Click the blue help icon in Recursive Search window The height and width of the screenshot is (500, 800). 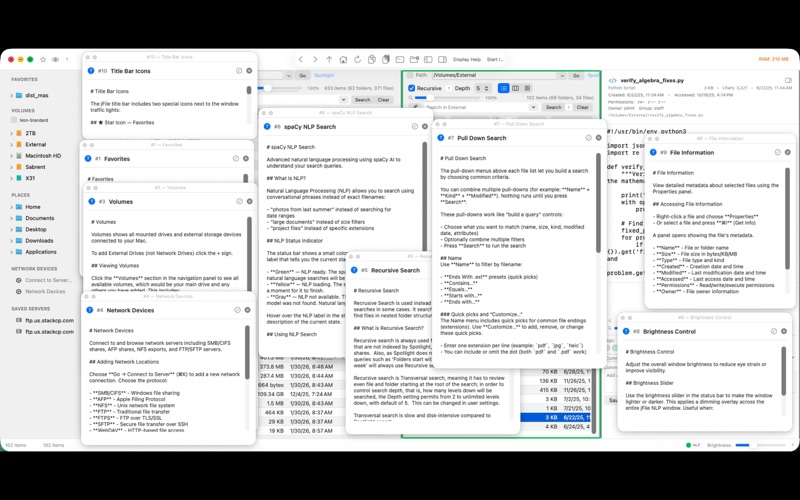point(354,270)
